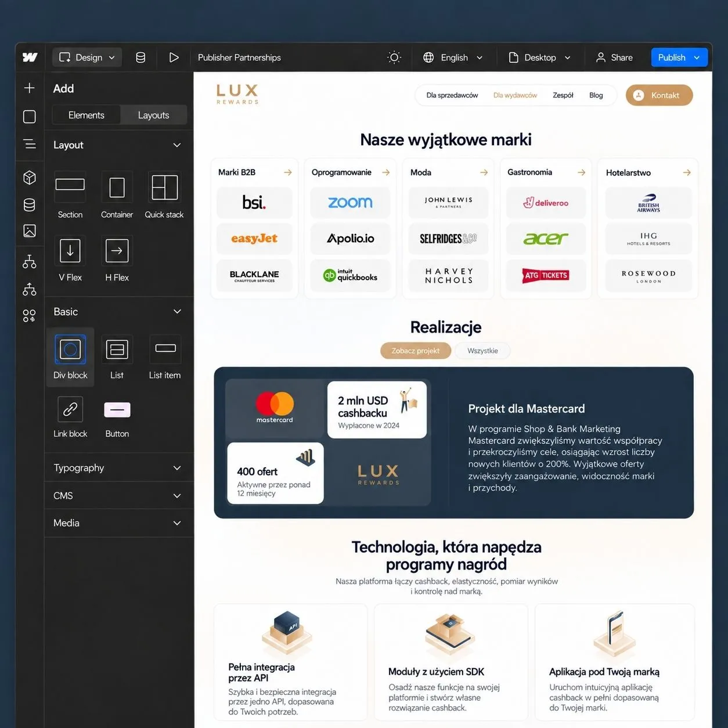Open the Dla wydawców nav link
Viewport: 728px width, 728px height.
[x=515, y=95]
